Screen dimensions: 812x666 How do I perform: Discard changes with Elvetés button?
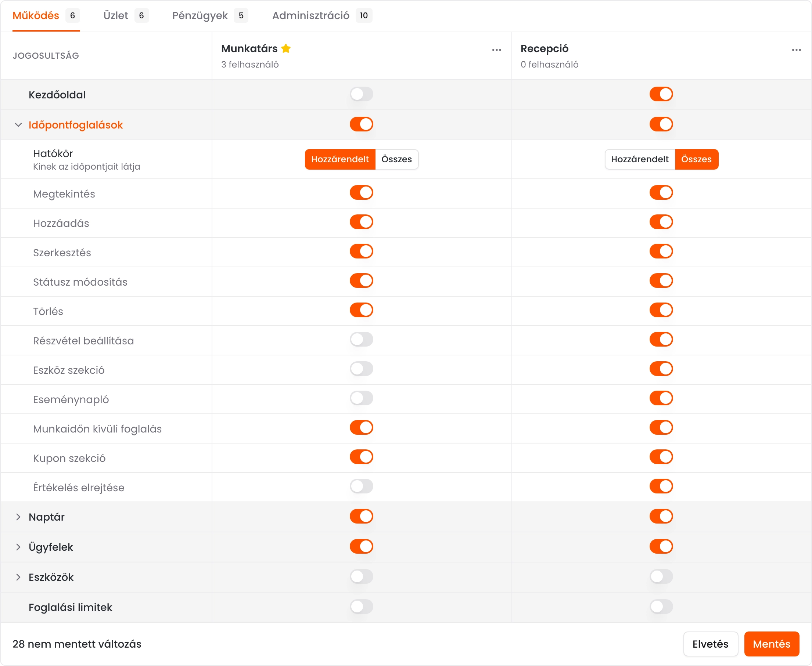click(x=710, y=644)
